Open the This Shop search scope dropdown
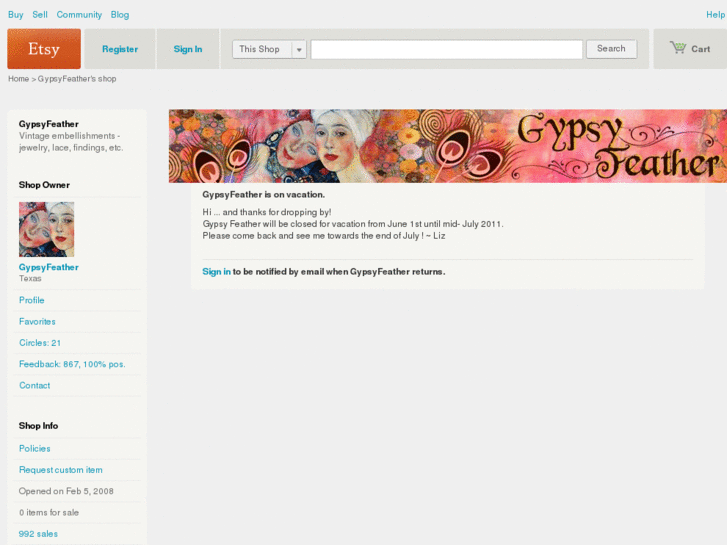Image resolution: width=727 pixels, height=545 pixels. coord(269,49)
